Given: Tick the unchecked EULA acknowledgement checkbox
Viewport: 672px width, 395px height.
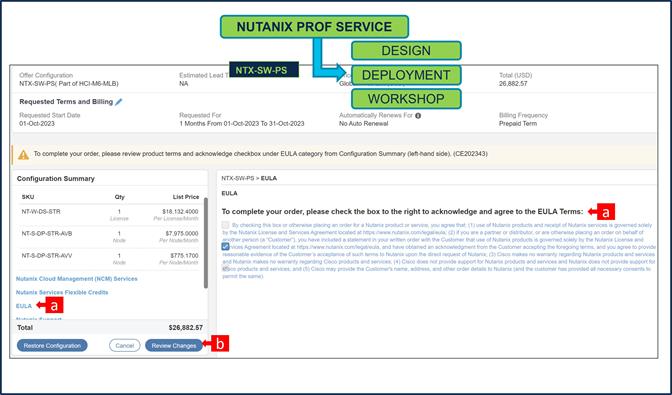Looking at the screenshot, I should tap(225, 225).
